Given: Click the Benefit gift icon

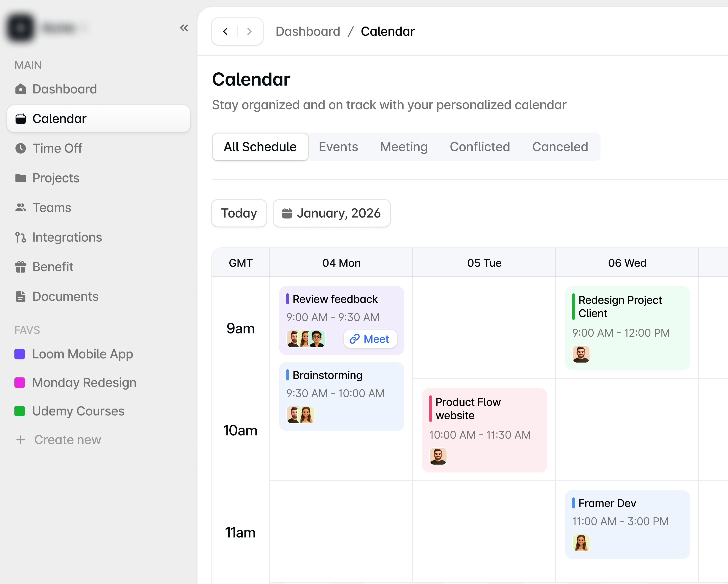Looking at the screenshot, I should pyautogui.click(x=21, y=267).
